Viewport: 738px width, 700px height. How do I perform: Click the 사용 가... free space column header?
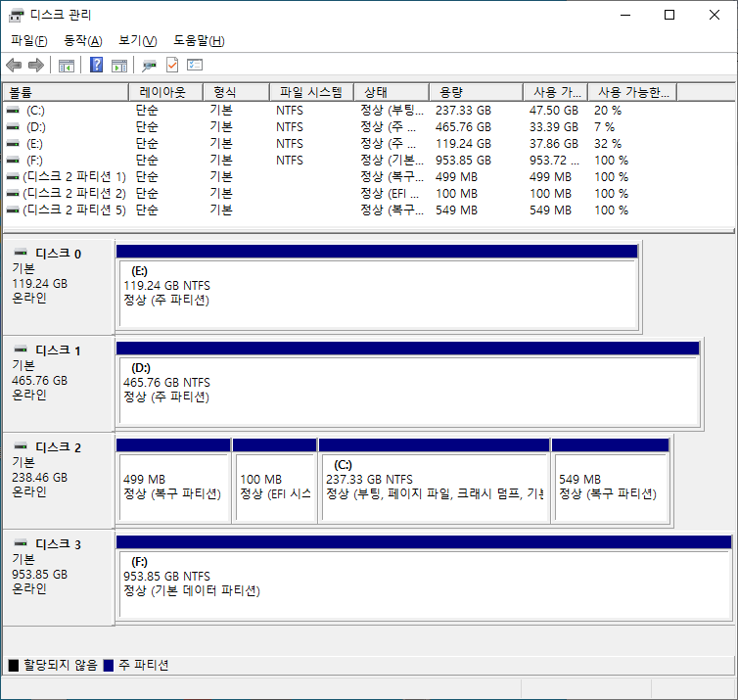click(x=556, y=92)
